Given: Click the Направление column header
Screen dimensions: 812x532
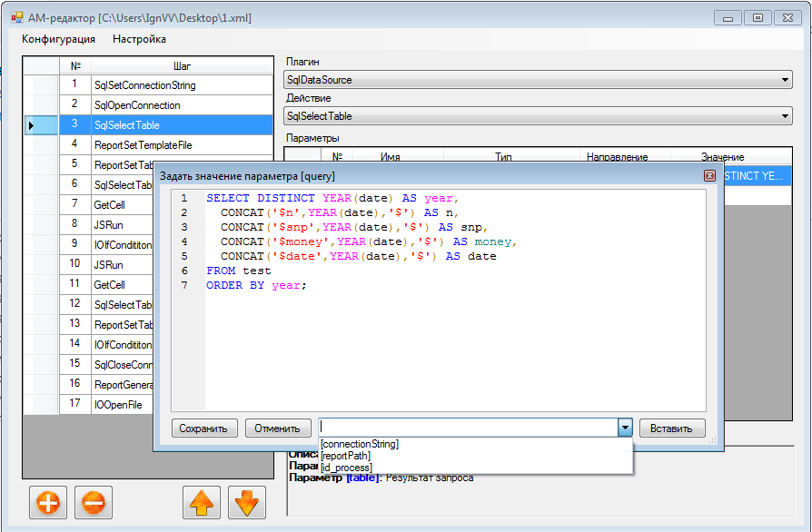Looking at the screenshot, I should pos(618,157).
